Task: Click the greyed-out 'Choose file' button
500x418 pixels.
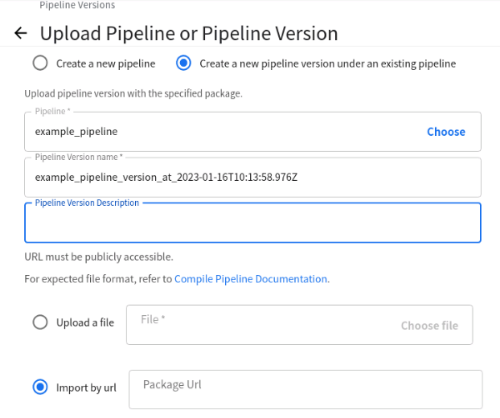Action: click(429, 325)
